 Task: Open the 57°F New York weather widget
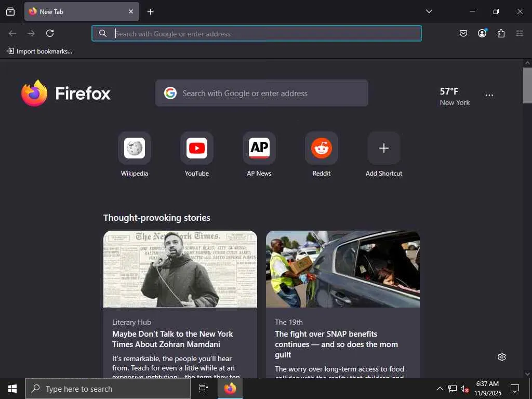[x=455, y=96]
